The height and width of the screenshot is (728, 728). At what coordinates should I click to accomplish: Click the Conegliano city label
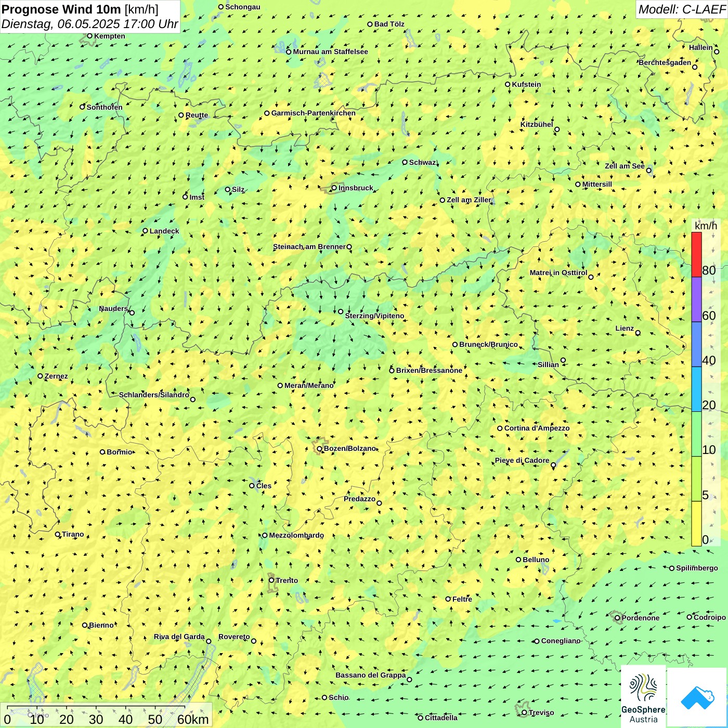click(561, 641)
